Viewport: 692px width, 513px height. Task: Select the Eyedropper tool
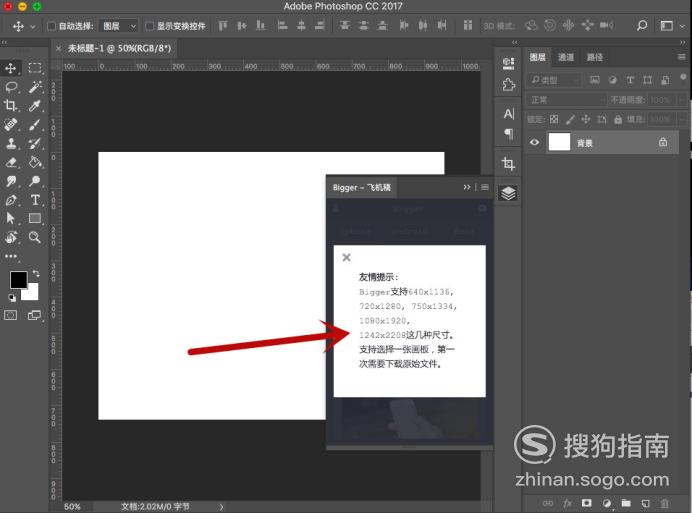click(x=35, y=105)
